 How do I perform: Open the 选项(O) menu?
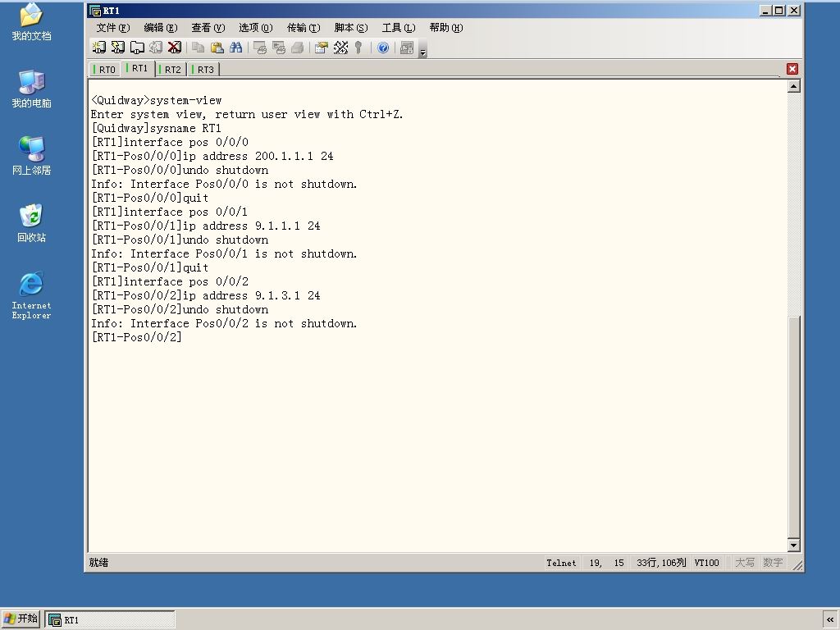256,28
